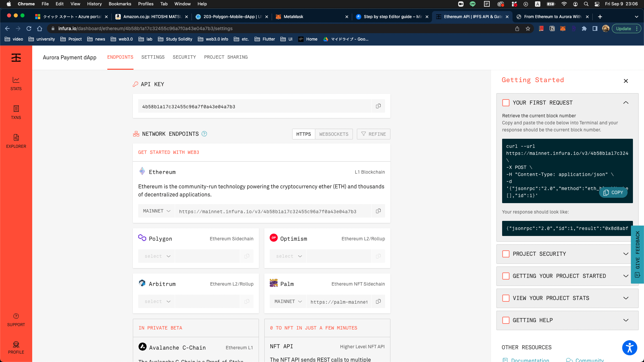Viewport: 644px width, 362px height.
Task: Open the accessibility widget icon
Action: 630,348
